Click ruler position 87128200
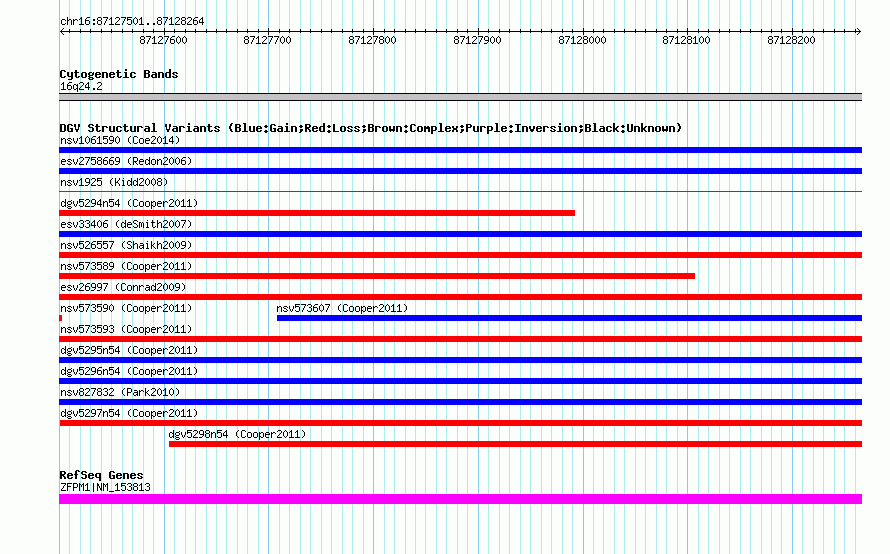 coord(791,40)
